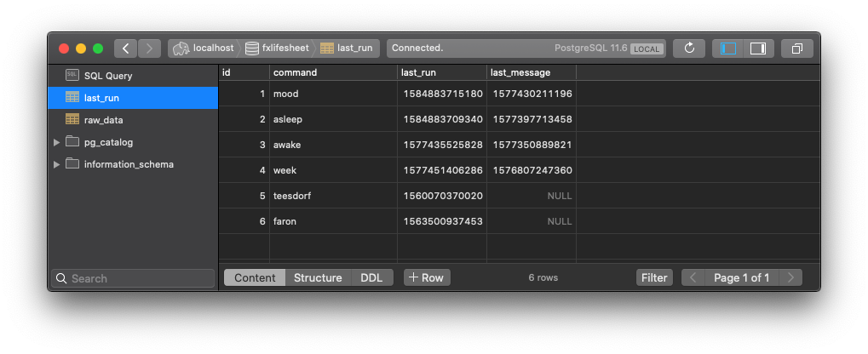Switch to the DDL tab
The height and width of the screenshot is (354, 868).
pyautogui.click(x=371, y=277)
